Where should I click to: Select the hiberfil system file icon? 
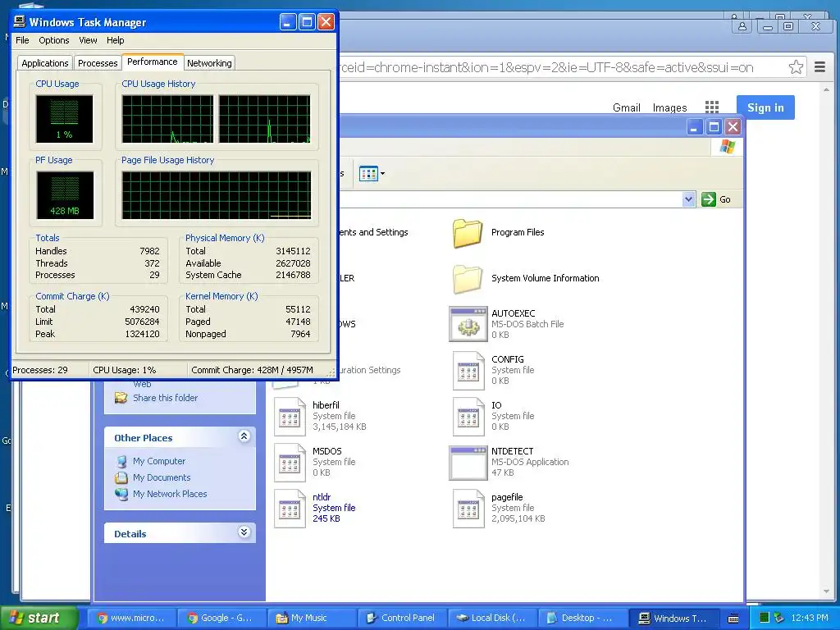290,416
